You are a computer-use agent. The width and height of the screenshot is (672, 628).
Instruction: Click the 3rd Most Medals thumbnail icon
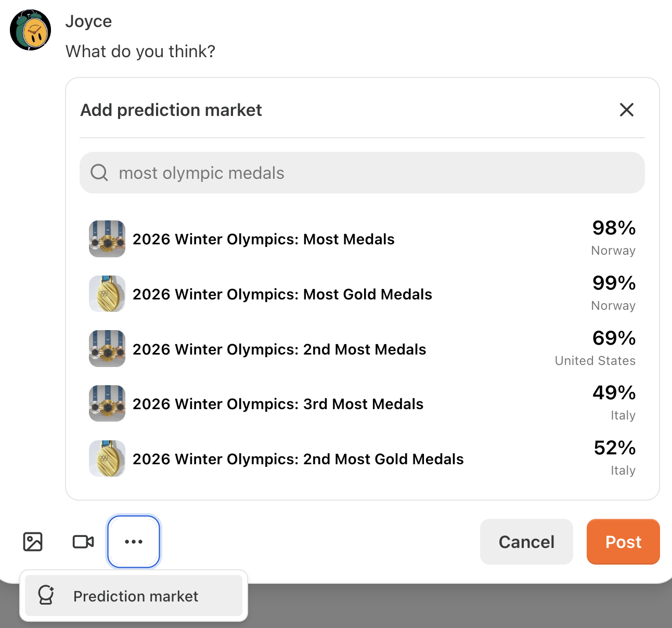click(x=107, y=403)
